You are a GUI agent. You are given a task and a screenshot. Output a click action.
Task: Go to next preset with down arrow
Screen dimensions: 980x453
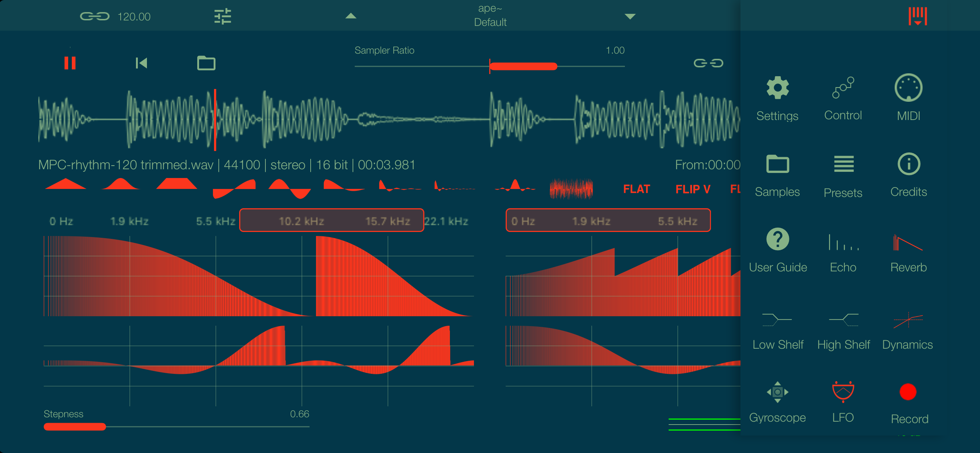(630, 16)
